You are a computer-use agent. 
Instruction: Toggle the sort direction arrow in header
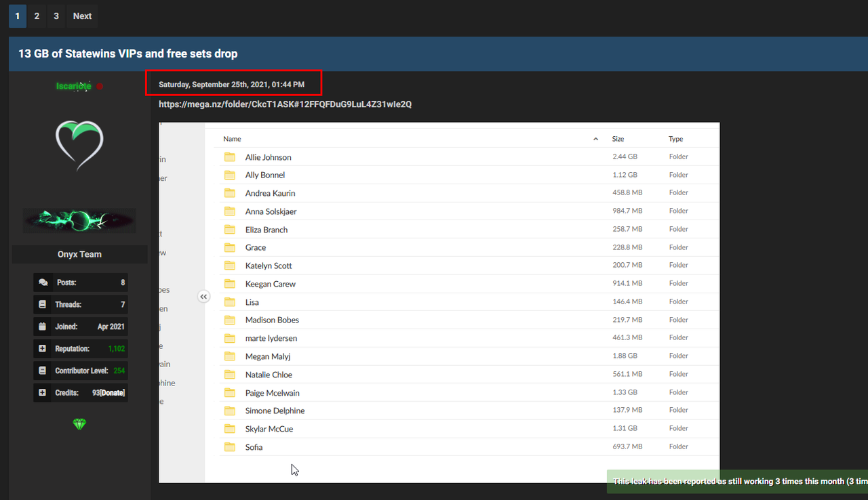595,139
